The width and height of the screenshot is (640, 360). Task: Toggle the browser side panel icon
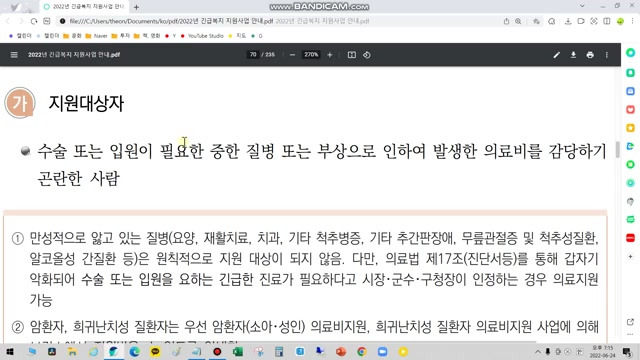[607, 21]
